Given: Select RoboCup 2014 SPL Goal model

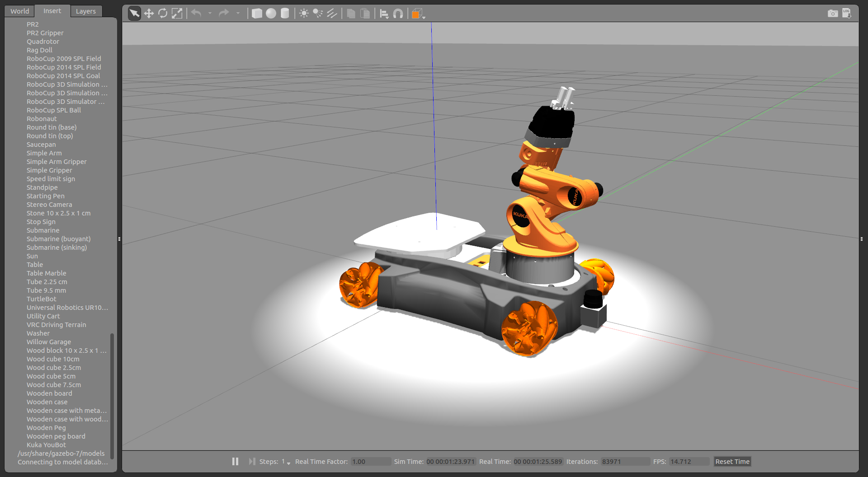Looking at the screenshot, I should 63,76.
